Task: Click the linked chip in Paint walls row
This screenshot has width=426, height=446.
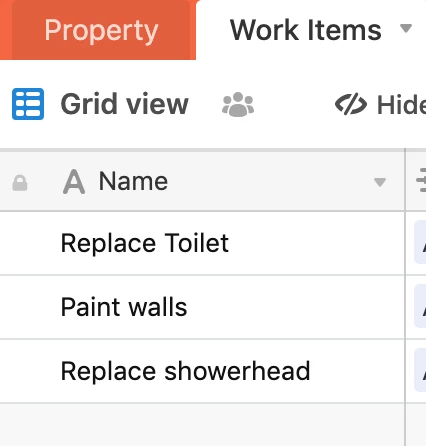Action: [420, 306]
